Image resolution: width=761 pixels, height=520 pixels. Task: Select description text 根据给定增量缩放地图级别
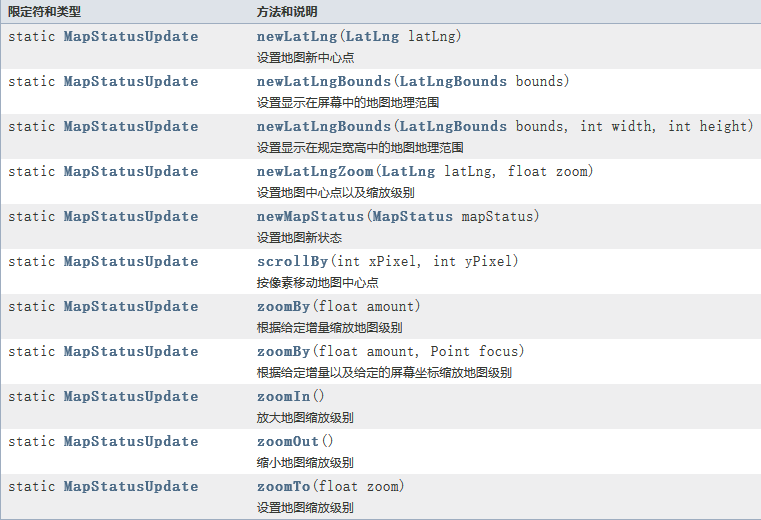[330, 328]
